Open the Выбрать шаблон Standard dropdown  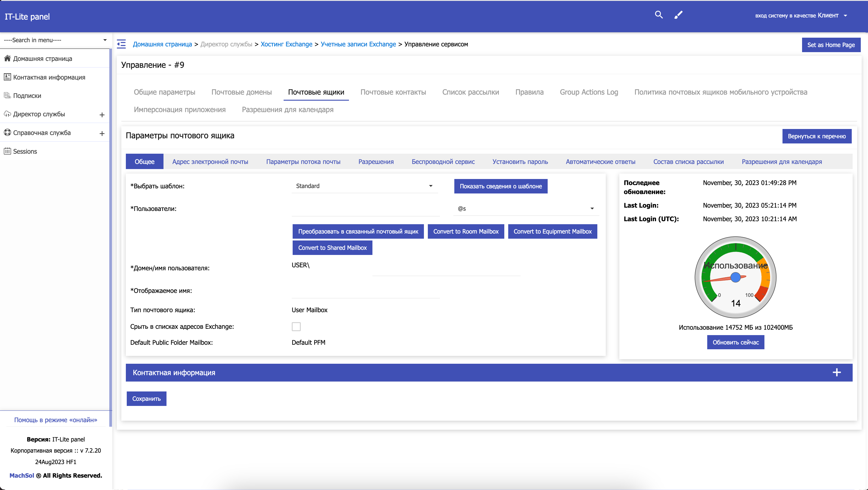(x=365, y=186)
